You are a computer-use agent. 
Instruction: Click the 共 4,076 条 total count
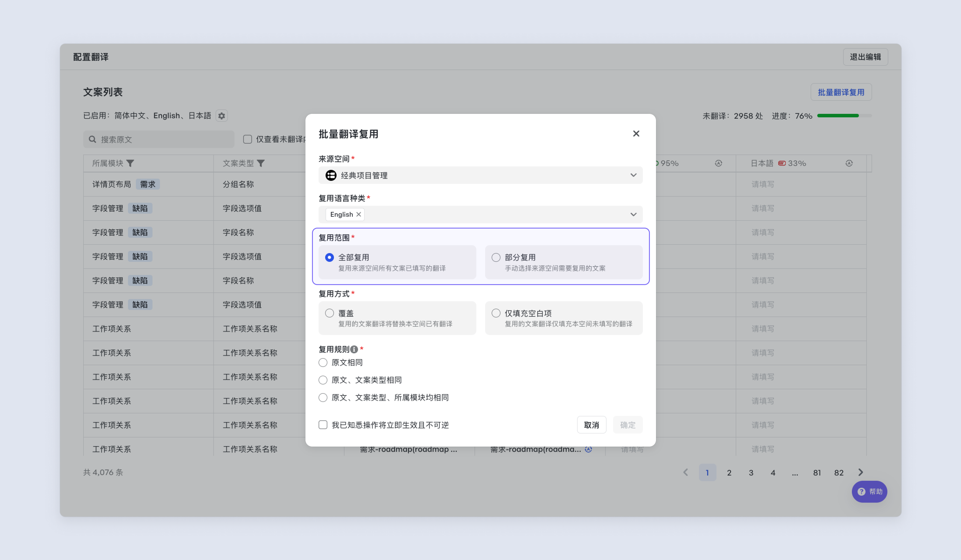point(103,472)
